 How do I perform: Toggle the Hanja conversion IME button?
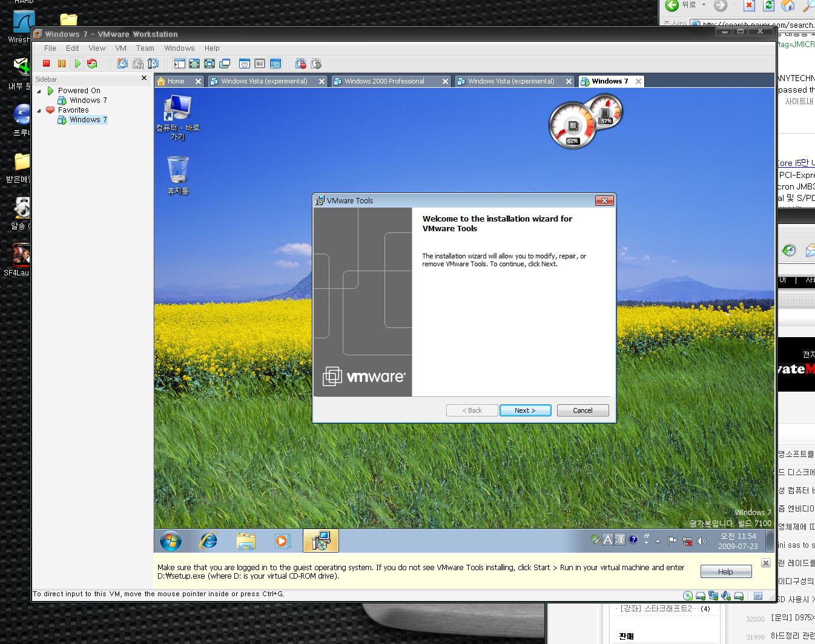point(620,539)
